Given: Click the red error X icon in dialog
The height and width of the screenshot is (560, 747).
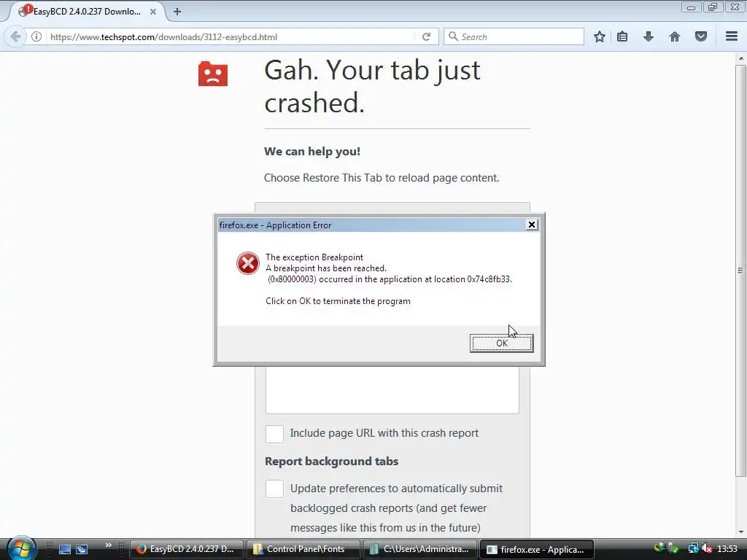Looking at the screenshot, I should coord(248,263).
